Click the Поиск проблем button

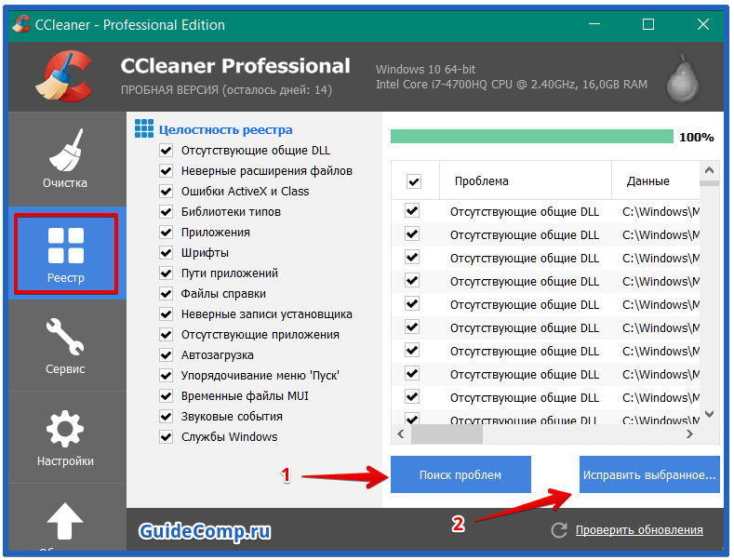(x=460, y=474)
